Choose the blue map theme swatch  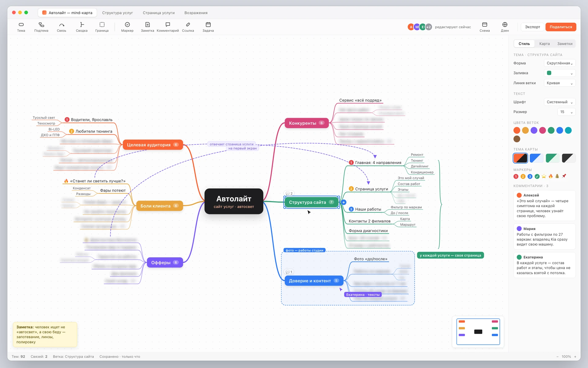point(537,158)
